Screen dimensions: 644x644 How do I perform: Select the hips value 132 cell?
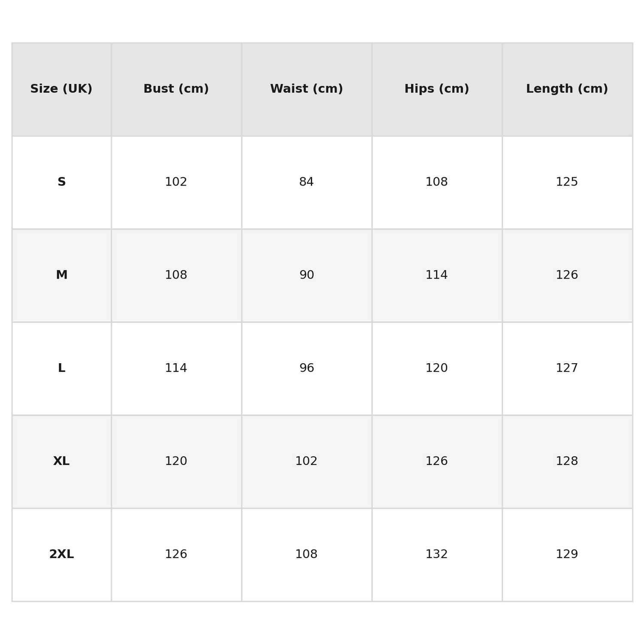(x=437, y=555)
